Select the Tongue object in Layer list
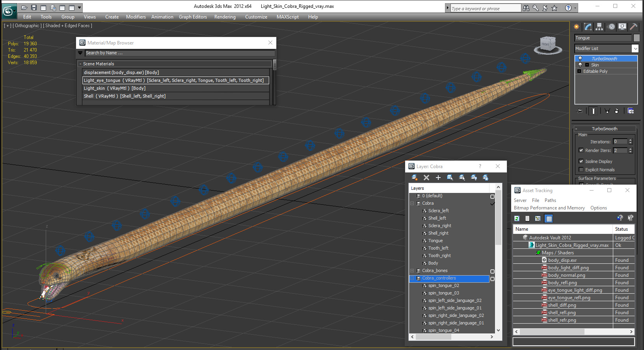This screenshot has height=350, width=644. pos(436,241)
